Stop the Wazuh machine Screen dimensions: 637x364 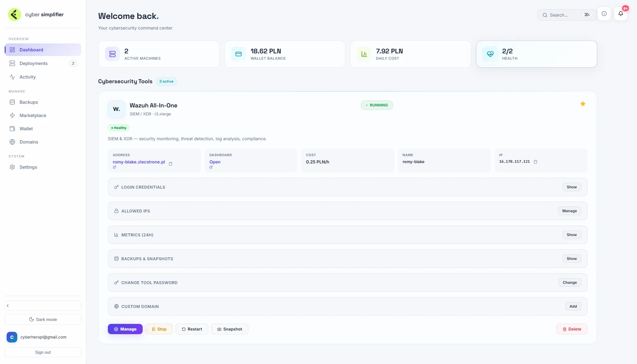click(159, 329)
